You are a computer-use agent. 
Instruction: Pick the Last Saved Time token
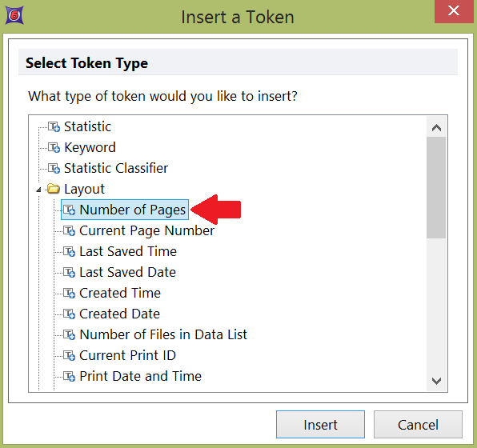pyautogui.click(x=128, y=251)
